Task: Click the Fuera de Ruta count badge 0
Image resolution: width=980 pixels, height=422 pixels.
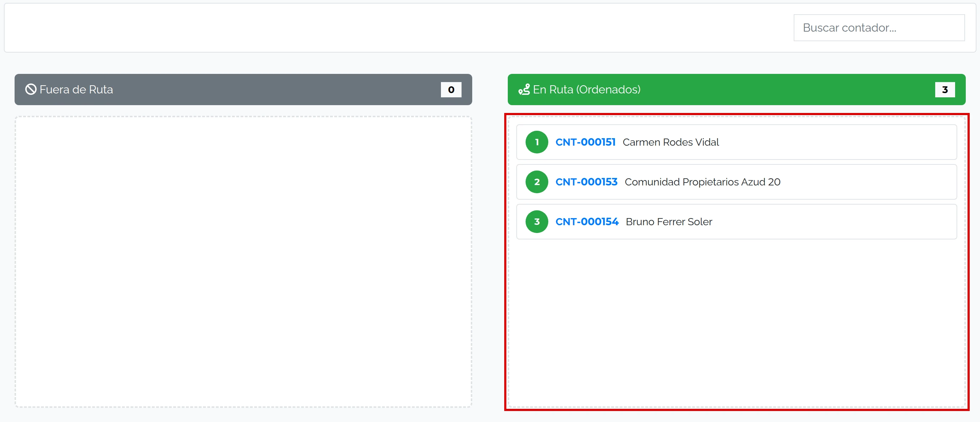Action: click(451, 90)
